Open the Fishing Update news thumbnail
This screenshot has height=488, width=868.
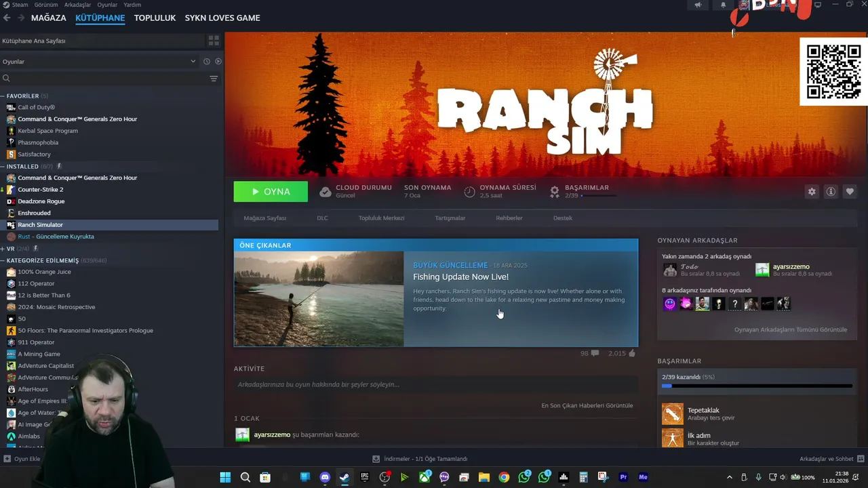[x=319, y=299]
